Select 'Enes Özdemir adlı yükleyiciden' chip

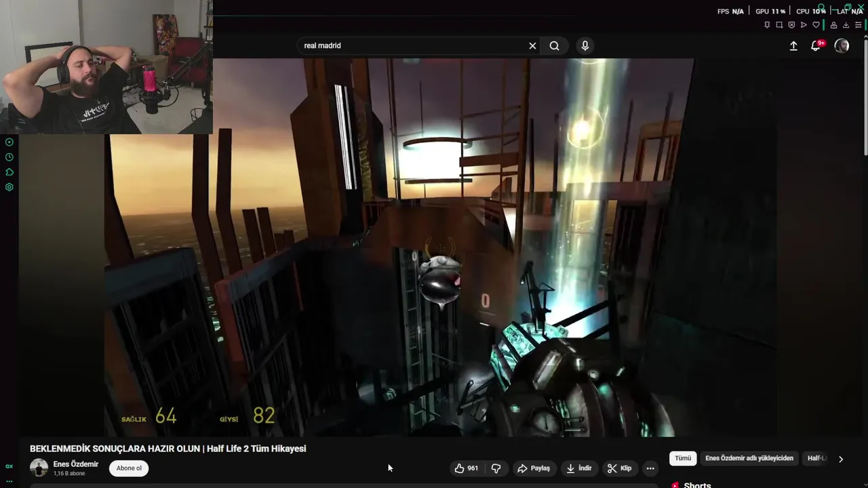point(749,458)
